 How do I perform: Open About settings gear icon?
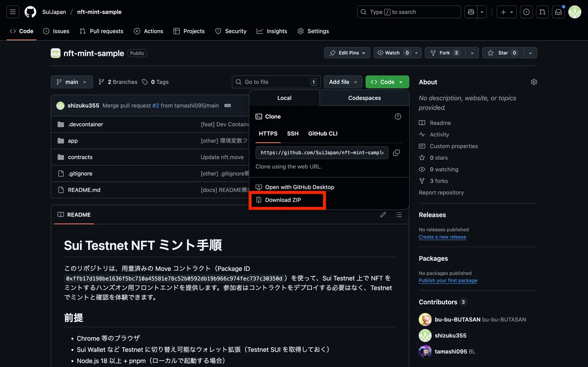pos(534,82)
